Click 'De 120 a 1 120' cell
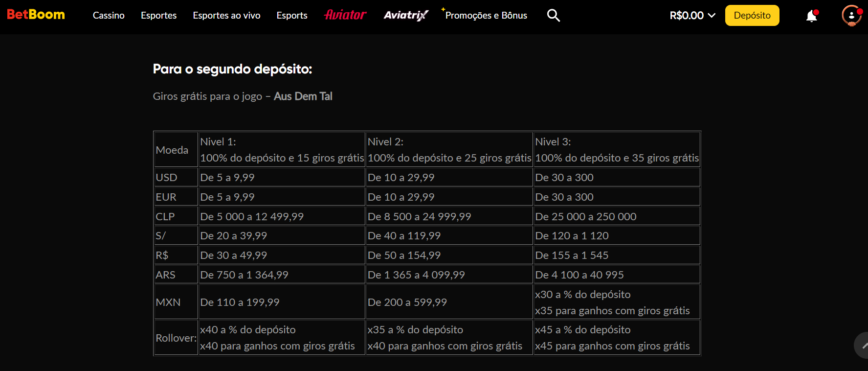 (617, 235)
